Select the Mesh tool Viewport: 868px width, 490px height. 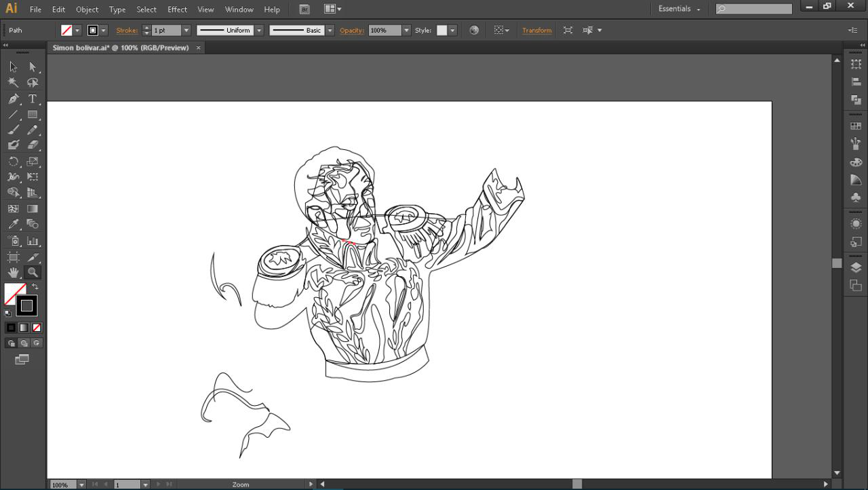point(13,209)
